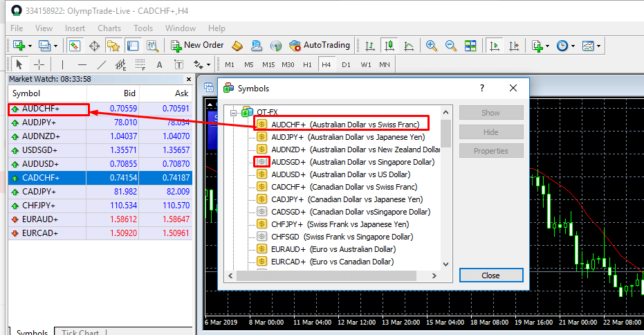Switch chart to bar chart icon

[369, 46]
